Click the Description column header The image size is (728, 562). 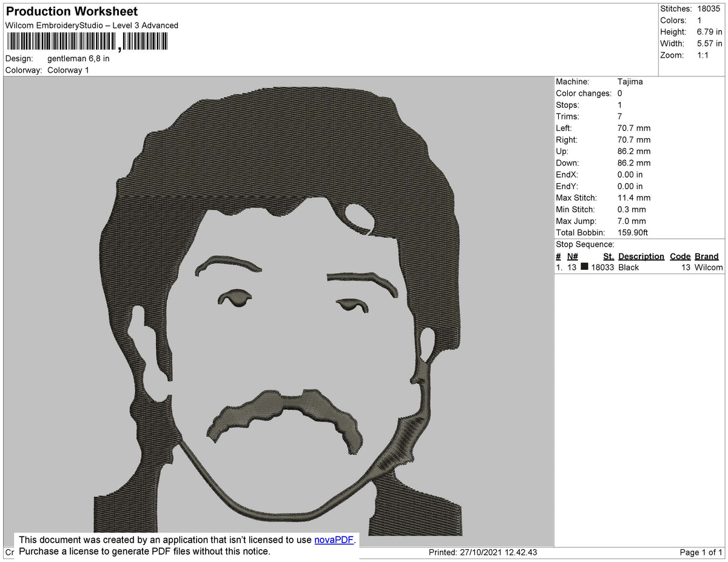[641, 256]
